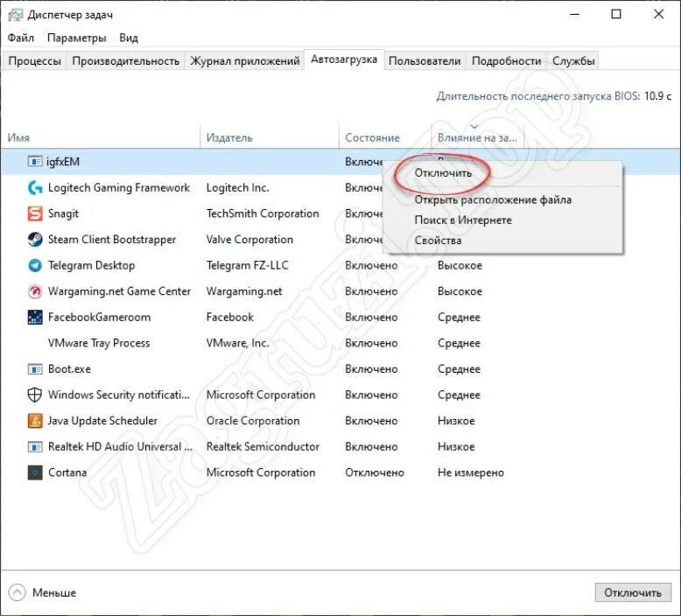Click the Logitech Gaming Framework icon
Screen dimensions: 681x616
[35, 187]
